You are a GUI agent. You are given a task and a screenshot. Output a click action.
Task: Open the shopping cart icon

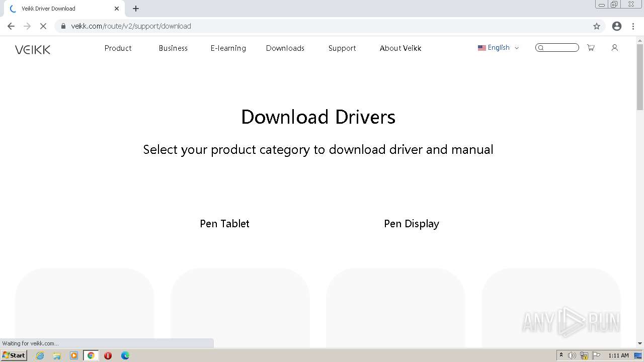[x=591, y=48]
